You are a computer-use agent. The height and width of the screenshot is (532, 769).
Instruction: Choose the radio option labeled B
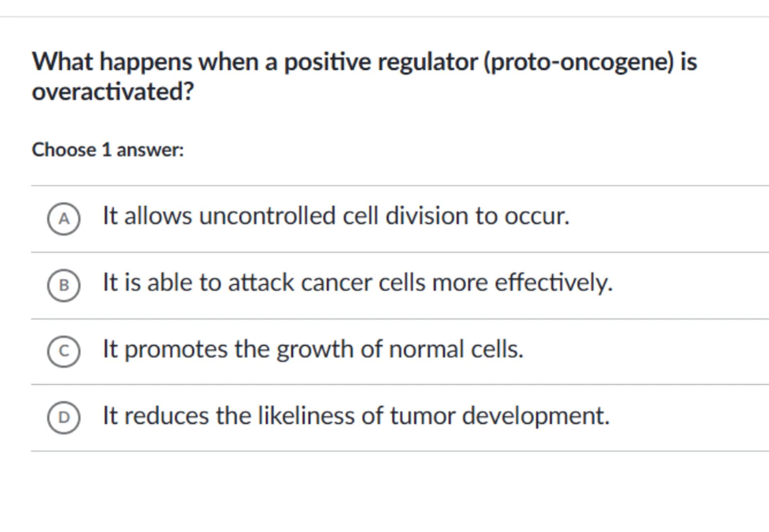[64, 285]
